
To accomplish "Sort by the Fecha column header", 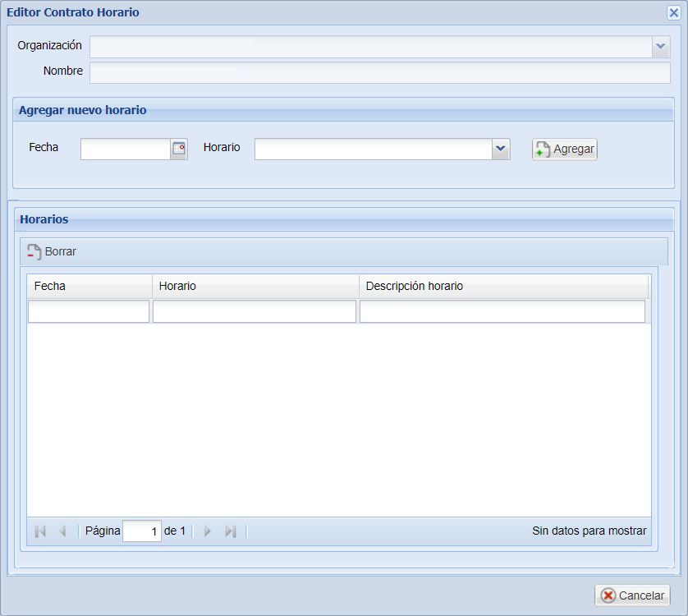I will coord(89,286).
